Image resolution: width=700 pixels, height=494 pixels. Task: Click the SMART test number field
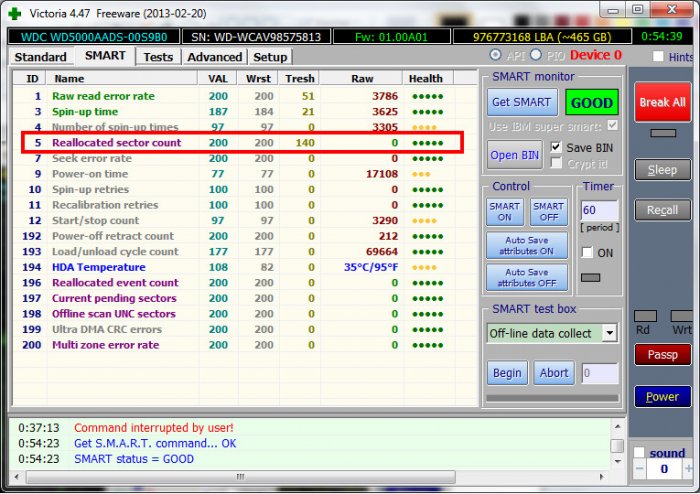coord(600,373)
